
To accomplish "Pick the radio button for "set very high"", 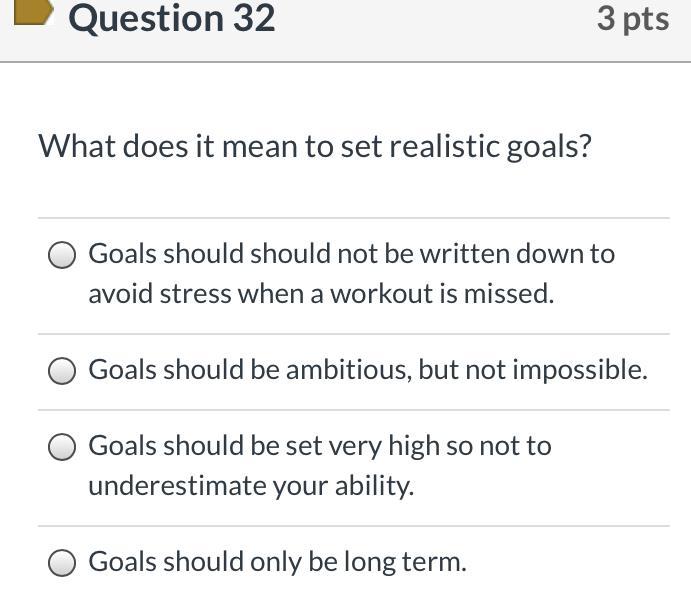I will pos(63,448).
